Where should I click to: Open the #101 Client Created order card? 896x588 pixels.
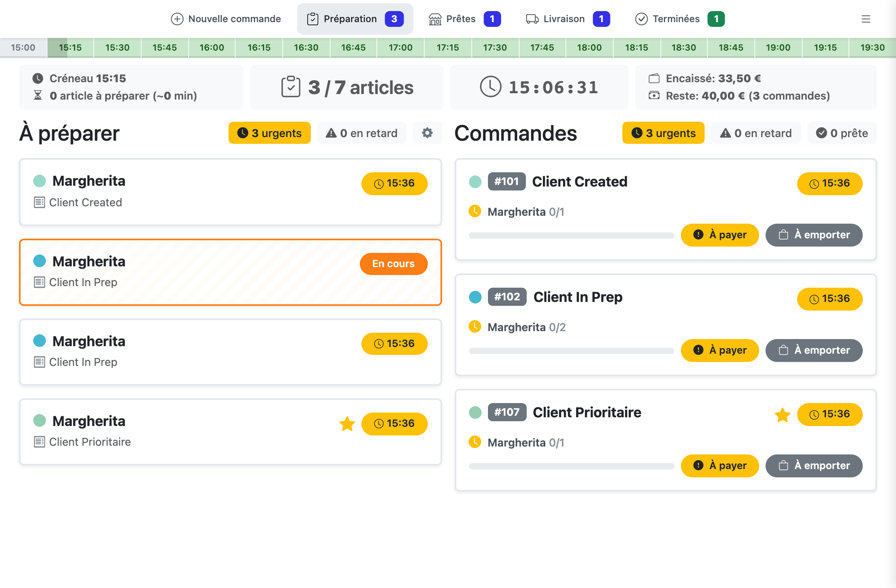pos(665,209)
